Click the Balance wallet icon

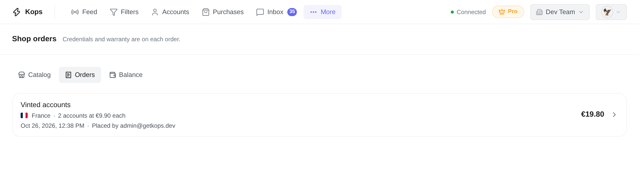pyautogui.click(x=113, y=75)
